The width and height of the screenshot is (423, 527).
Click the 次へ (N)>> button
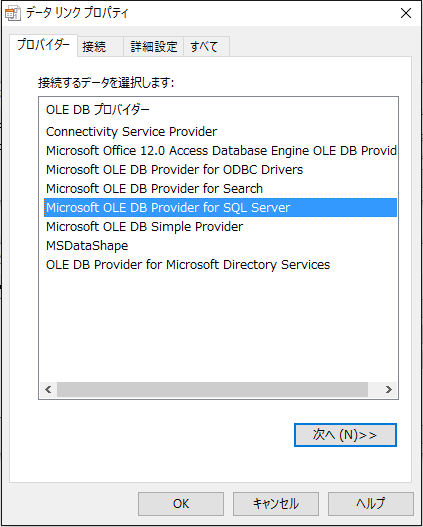pyautogui.click(x=345, y=435)
